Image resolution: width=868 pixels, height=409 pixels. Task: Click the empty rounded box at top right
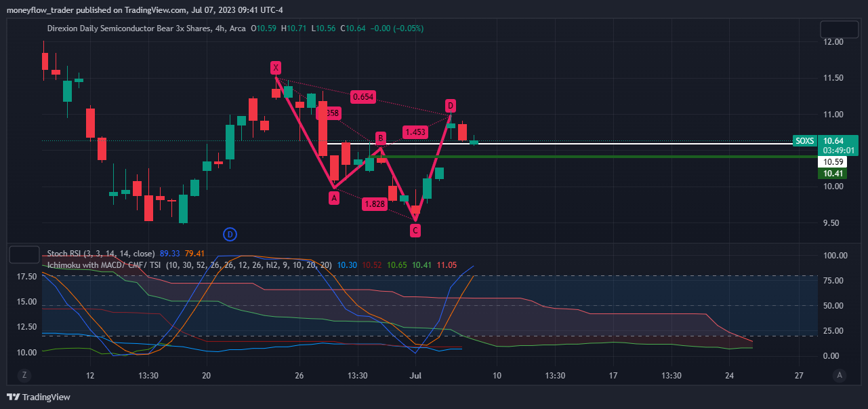click(840, 29)
